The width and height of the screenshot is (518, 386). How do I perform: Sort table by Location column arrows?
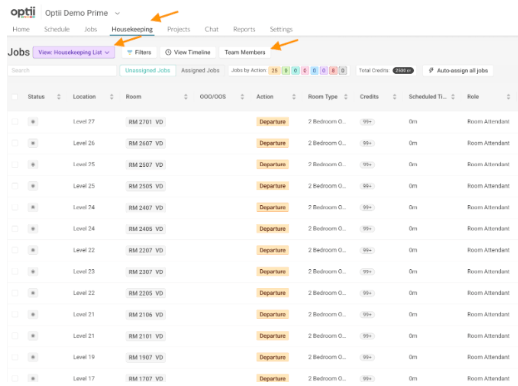click(112, 97)
